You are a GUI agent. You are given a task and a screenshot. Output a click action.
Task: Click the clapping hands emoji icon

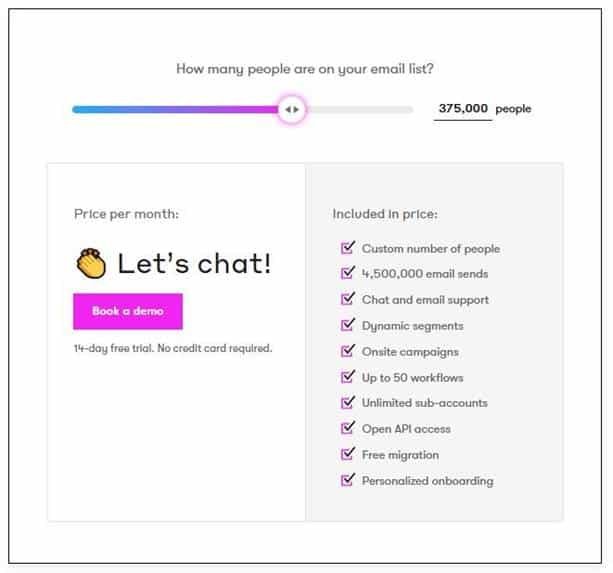[91, 263]
